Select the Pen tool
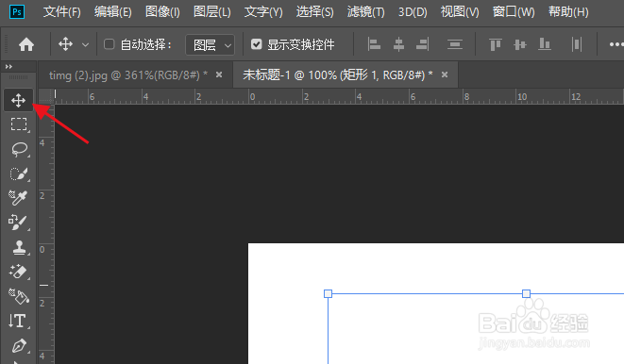 (x=19, y=346)
